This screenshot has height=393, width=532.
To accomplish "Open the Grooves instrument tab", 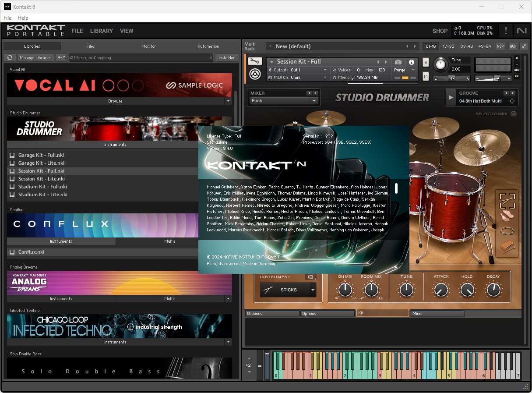I will 272,314.
